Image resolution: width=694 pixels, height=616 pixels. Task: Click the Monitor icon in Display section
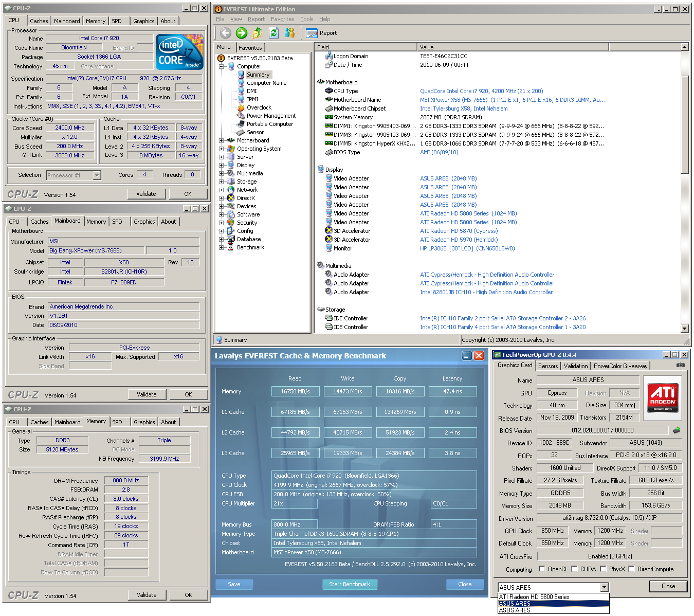(329, 248)
